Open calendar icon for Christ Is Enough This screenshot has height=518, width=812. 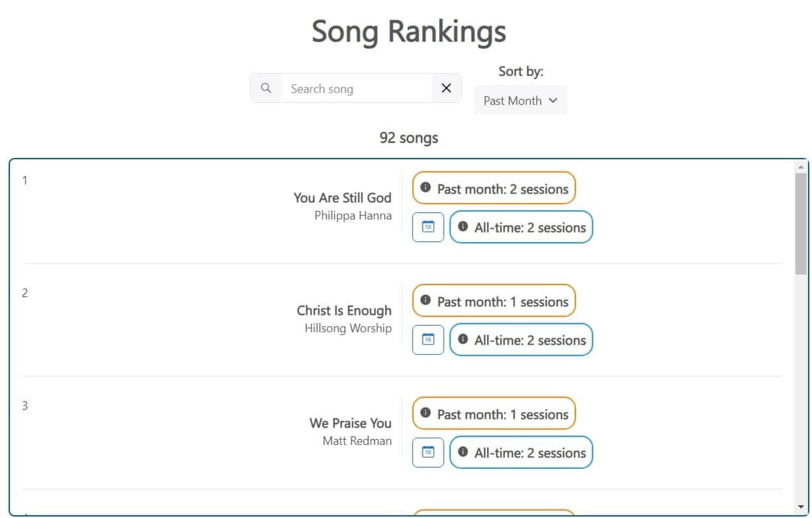pyautogui.click(x=428, y=340)
